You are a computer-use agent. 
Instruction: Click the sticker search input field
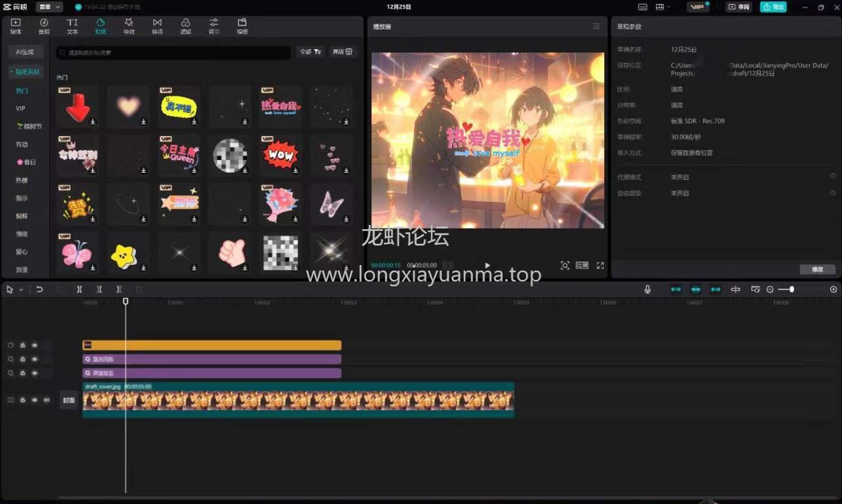173,53
